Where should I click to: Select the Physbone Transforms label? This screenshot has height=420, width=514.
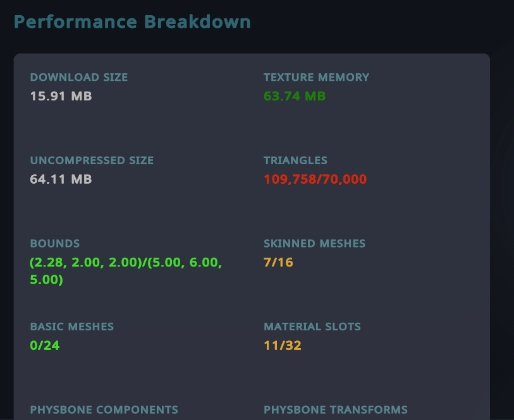coord(335,410)
